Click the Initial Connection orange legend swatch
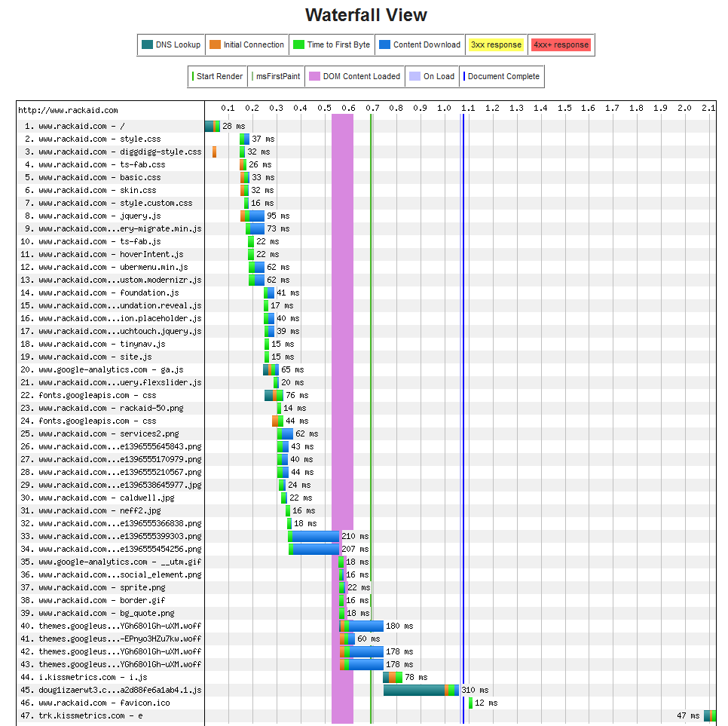 click(215, 44)
